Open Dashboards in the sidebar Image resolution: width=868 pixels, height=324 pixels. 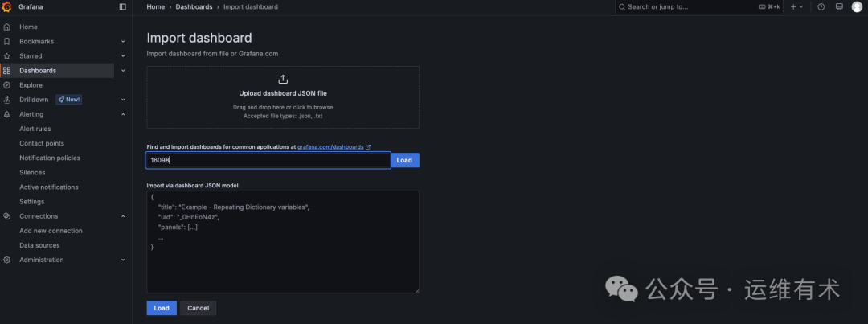[x=38, y=70]
